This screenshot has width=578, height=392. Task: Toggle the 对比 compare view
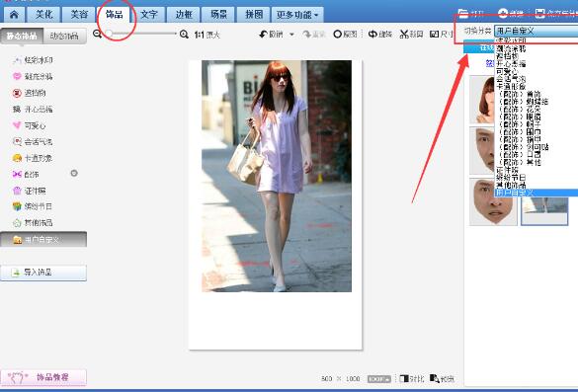[411, 379]
